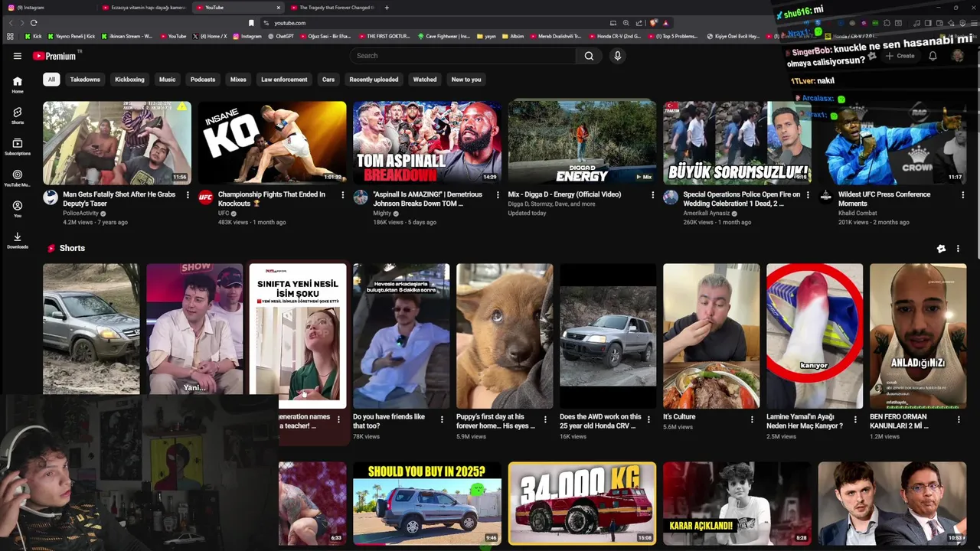Open the Kick bookmark
980x551 pixels.
coord(33,36)
